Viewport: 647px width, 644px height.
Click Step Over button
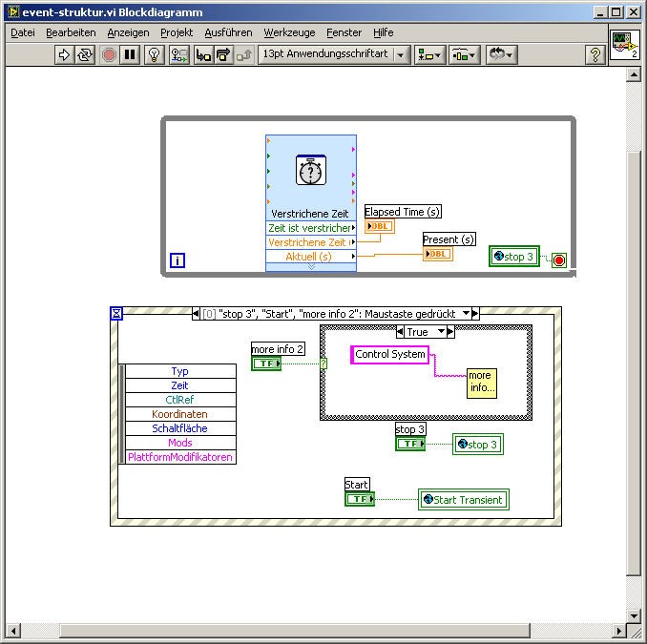[223, 54]
